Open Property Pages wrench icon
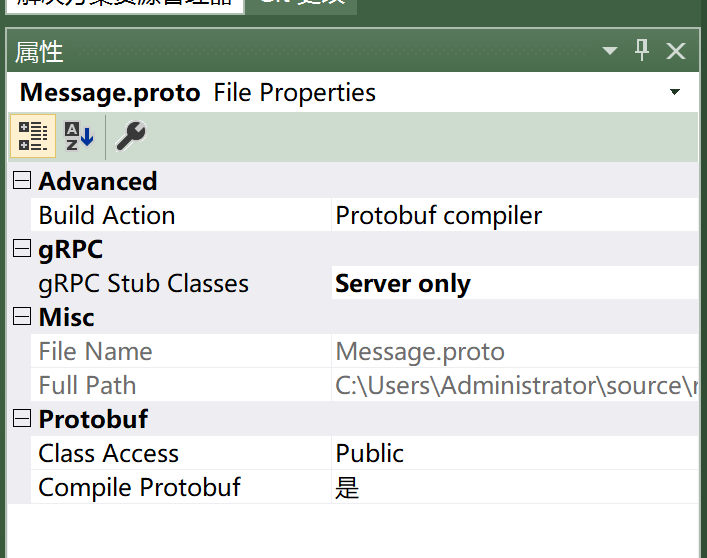 point(130,137)
